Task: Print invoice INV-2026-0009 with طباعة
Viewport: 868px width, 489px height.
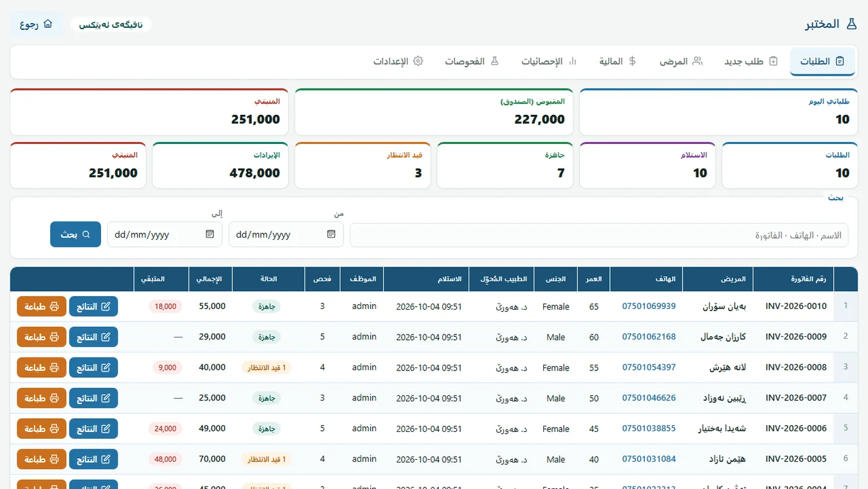Action: 42,337
